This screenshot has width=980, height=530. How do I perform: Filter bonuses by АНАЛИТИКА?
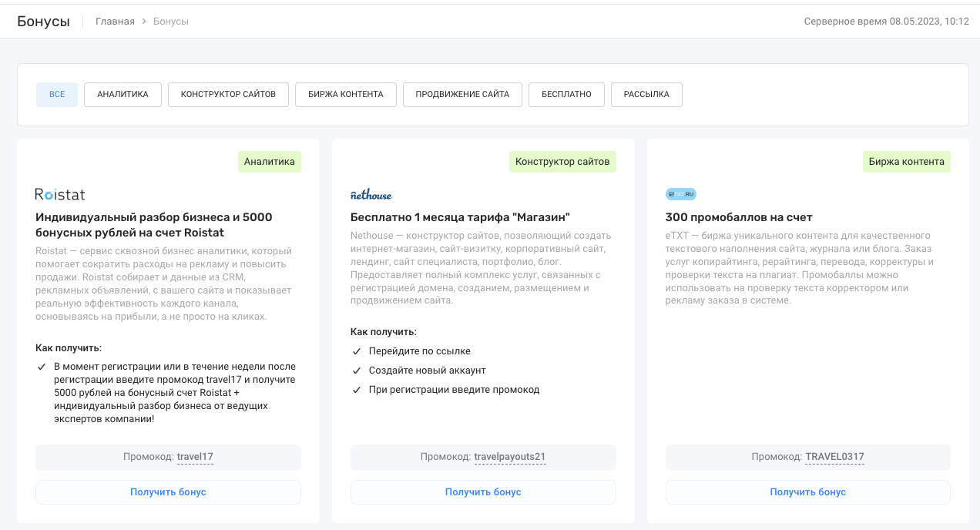tap(123, 95)
